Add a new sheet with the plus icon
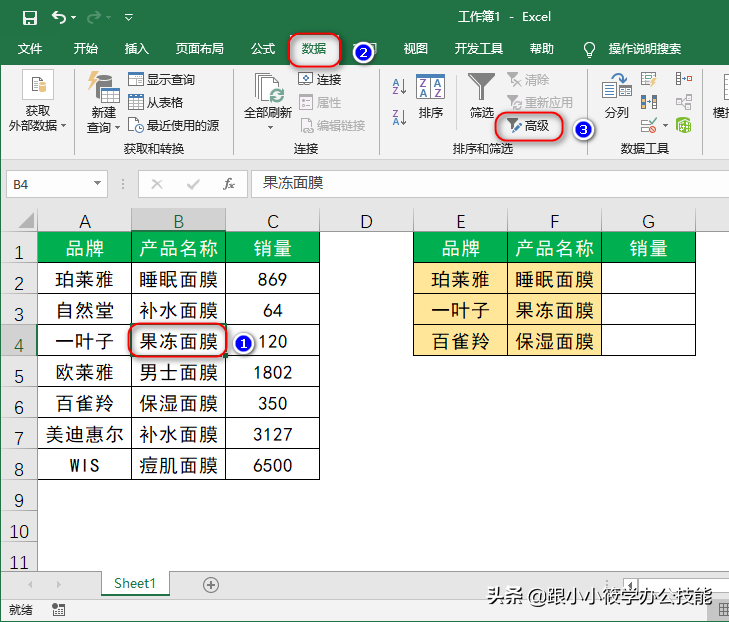 click(x=211, y=584)
